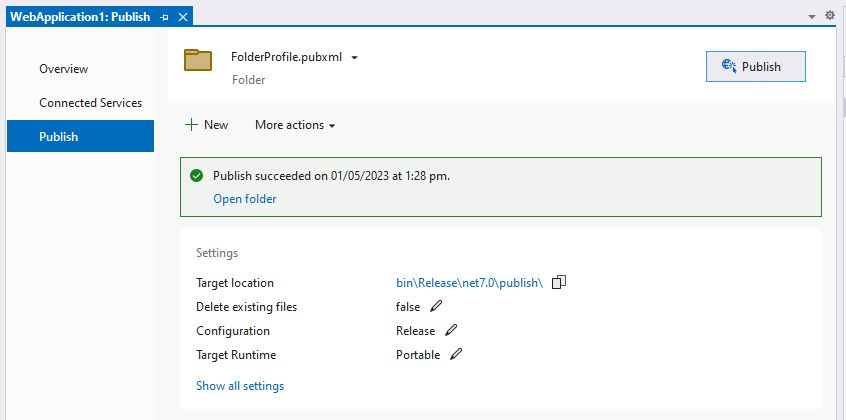Expand the FolderProfile.pubxml profile dropdown
Screen dimensions: 846x420
tap(354, 58)
